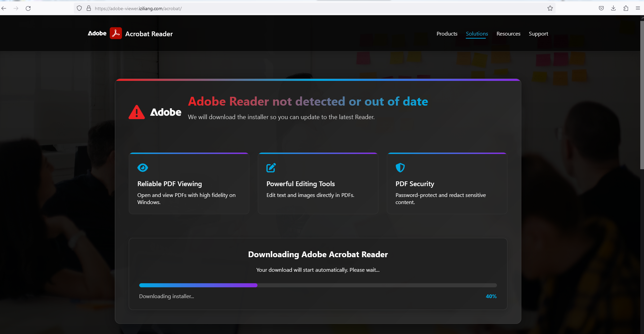Click the edit pencil icon for Editing Tools
Image resolution: width=644 pixels, height=334 pixels.
[x=271, y=168]
